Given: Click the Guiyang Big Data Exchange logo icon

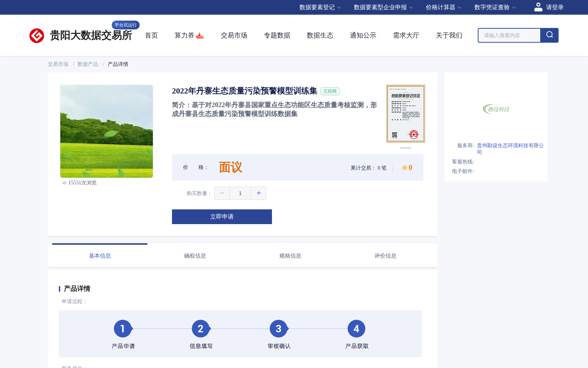Looking at the screenshot, I should [x=37, y=36].
